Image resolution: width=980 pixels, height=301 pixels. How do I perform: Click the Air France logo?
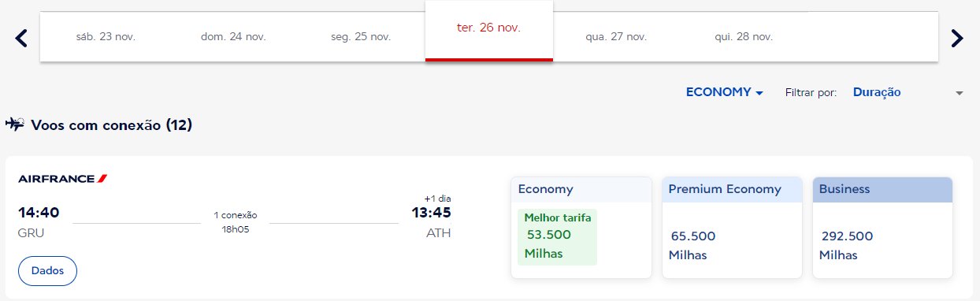point(63,179)
